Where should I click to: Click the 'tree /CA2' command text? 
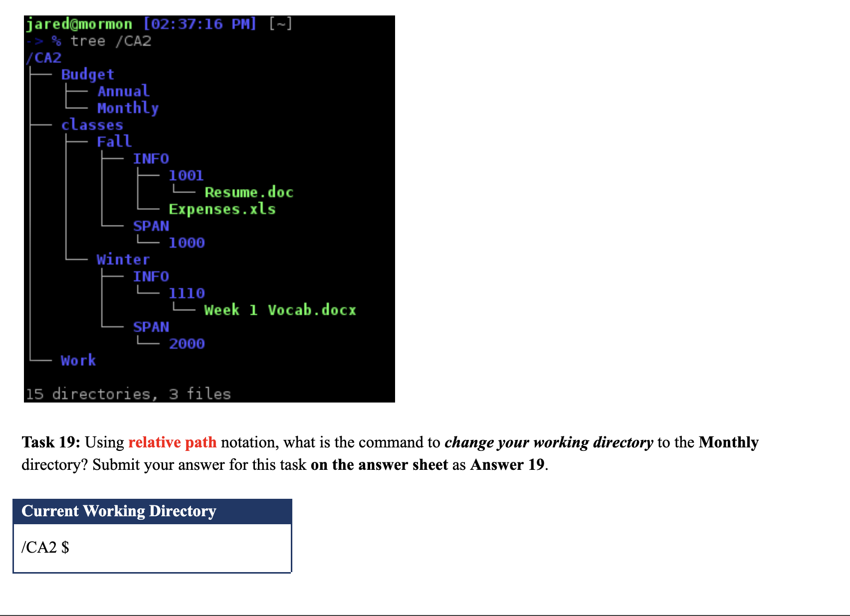111,41
